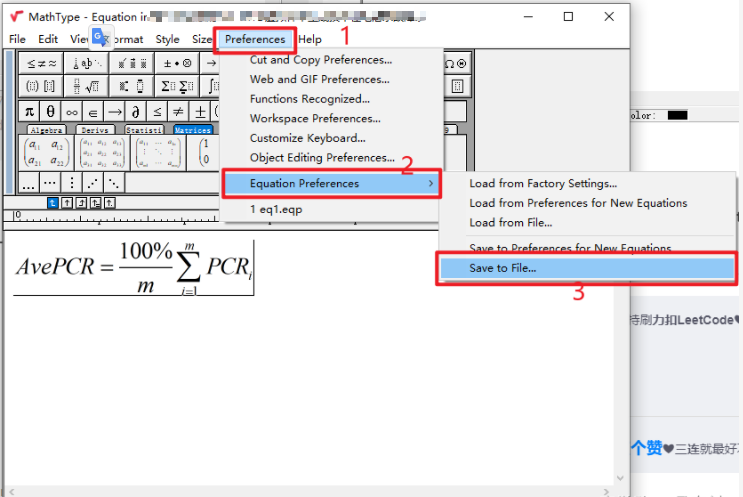The image size is (743, 497).
Task: Open Functions Recognized dialog
Action: 309,99
